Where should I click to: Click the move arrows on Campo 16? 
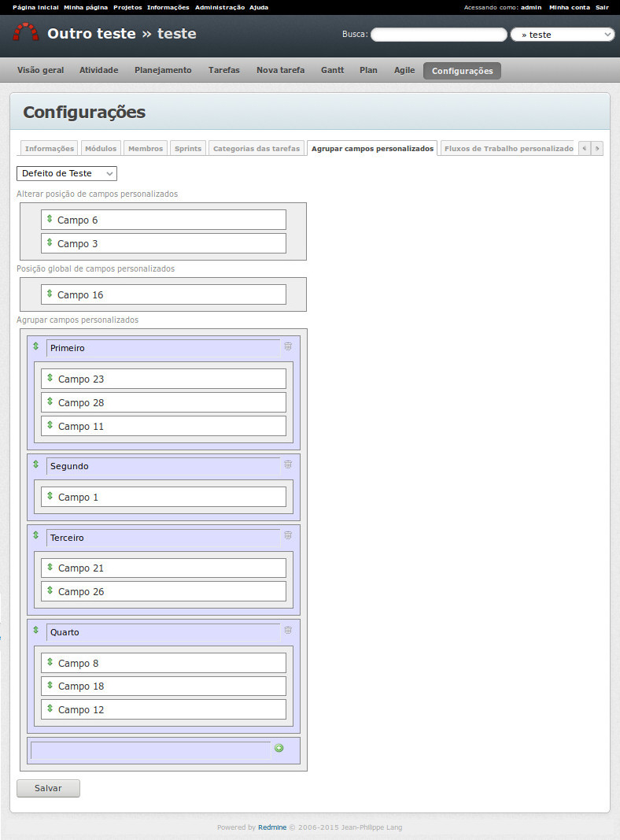pyautogui.click(x=50, y=294)
